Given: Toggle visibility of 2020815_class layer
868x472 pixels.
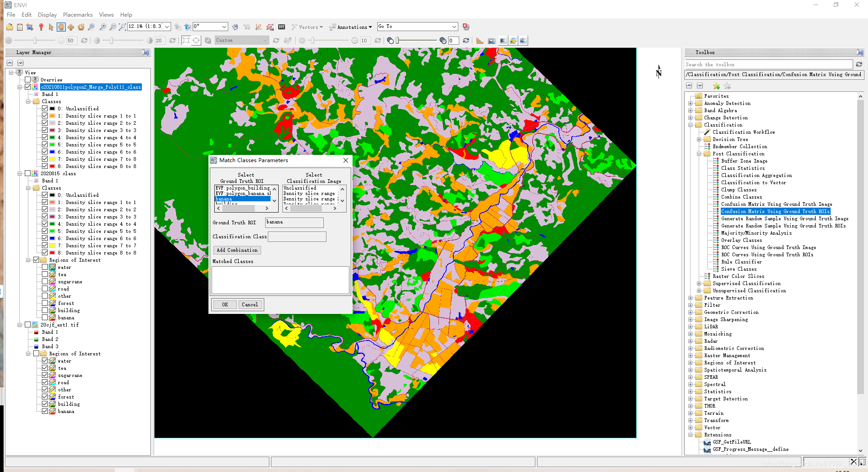Looking at the screenshot, I should coord(27,173).
